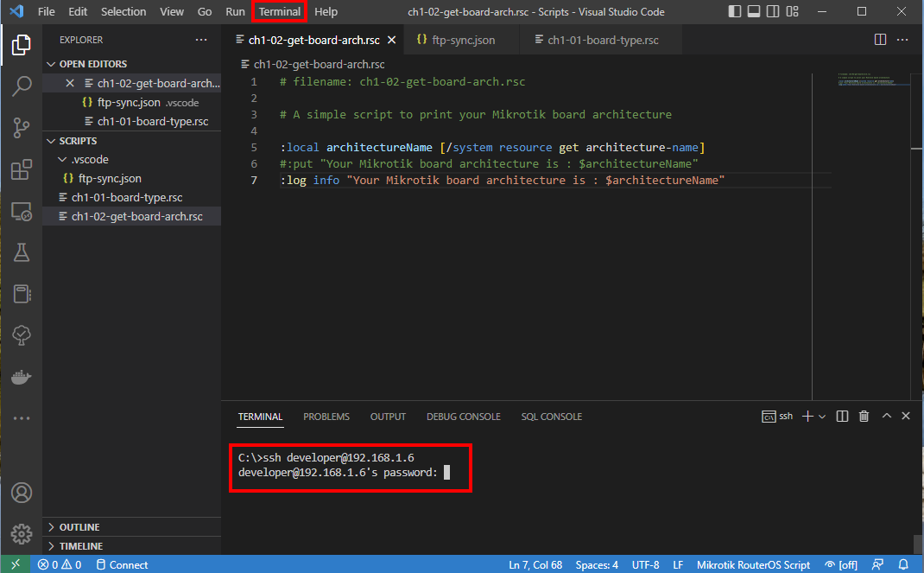The height and width of the screenshot is (573, 924).
Task: Open the Testing flask icon
Action: [22, 252]
